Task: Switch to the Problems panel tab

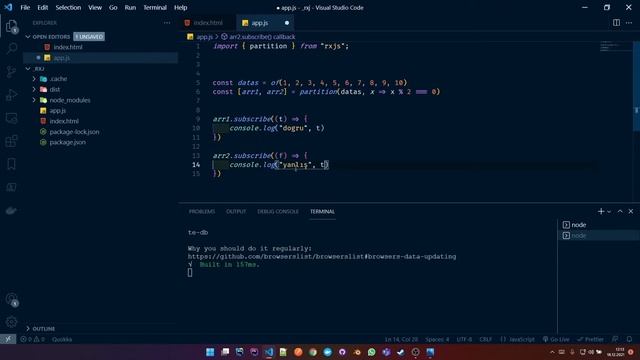Action: (202, 211)
